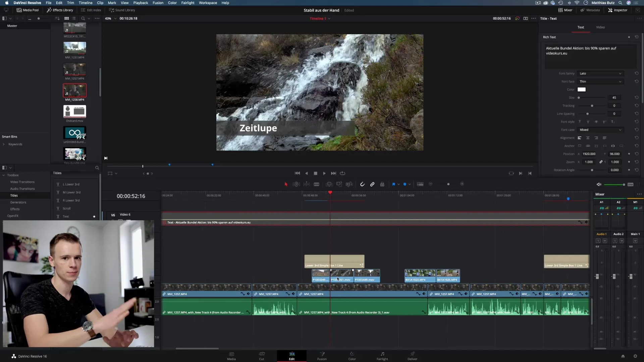The image size is (644, 362).
Task: Activate the Dynamic Trim Mode tool
Action: tap(307, 184)
